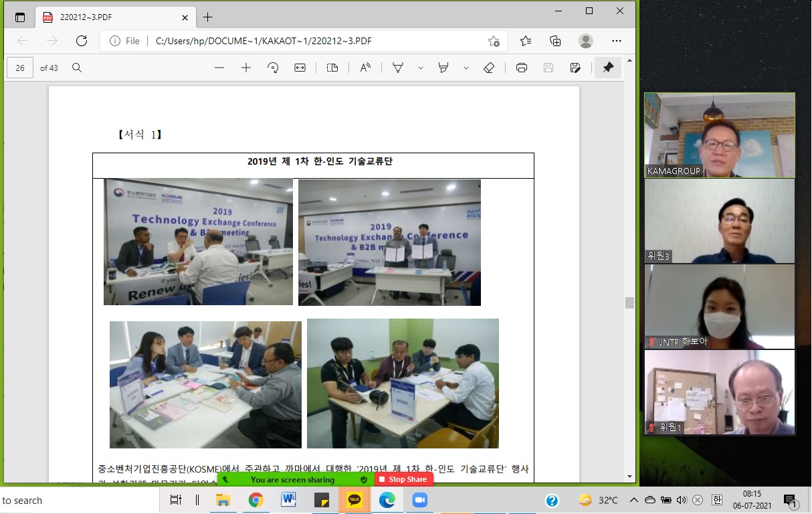Zoom out of the PDF

click(219, 68)
